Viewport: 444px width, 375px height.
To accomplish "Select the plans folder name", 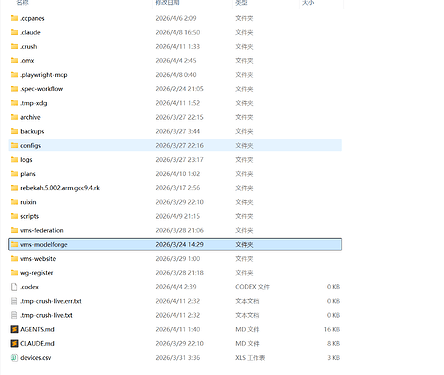I will tap(28, 174).
